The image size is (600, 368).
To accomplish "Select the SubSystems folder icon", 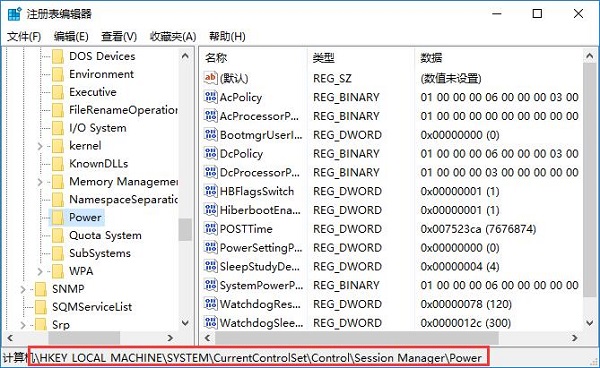I will tap(58, 253).
